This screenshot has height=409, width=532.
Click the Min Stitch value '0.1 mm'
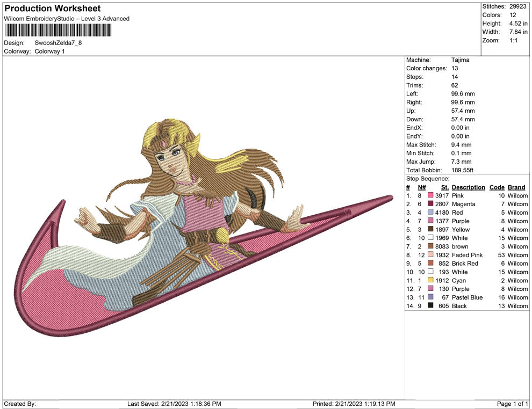[x=462, y=153]
